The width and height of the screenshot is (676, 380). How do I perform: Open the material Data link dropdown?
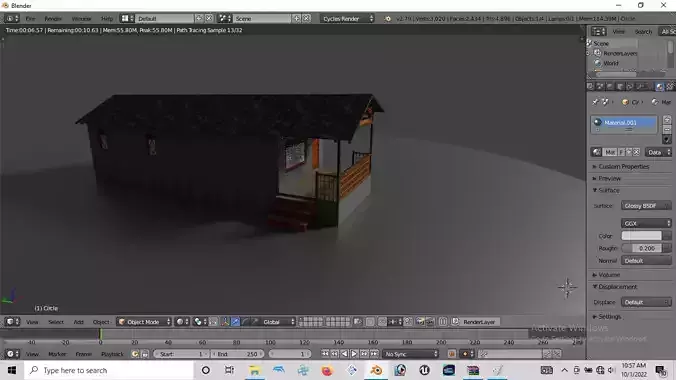[x=658, y=152]
